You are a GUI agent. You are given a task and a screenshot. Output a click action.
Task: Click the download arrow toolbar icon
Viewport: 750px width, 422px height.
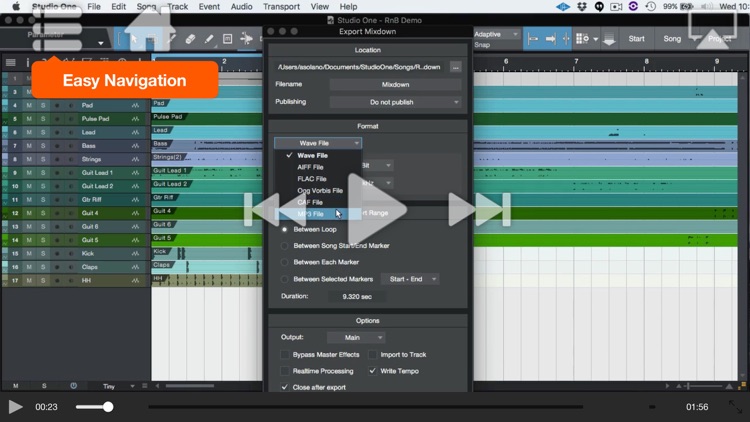coord(609,39)
